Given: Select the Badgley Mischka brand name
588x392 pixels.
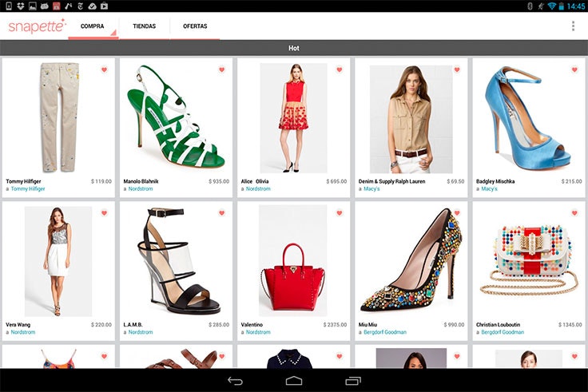Looking at the screenshot, I should coord(495,181).
